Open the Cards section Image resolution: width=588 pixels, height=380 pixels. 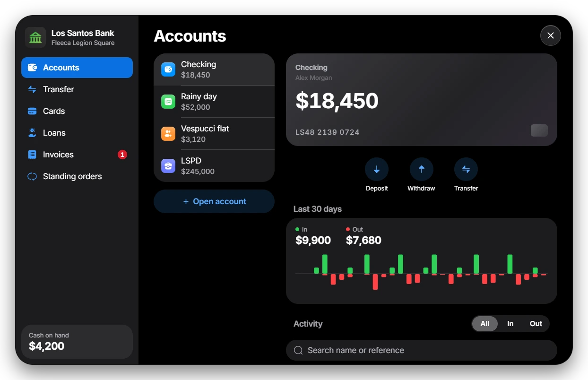coord(77,111)
